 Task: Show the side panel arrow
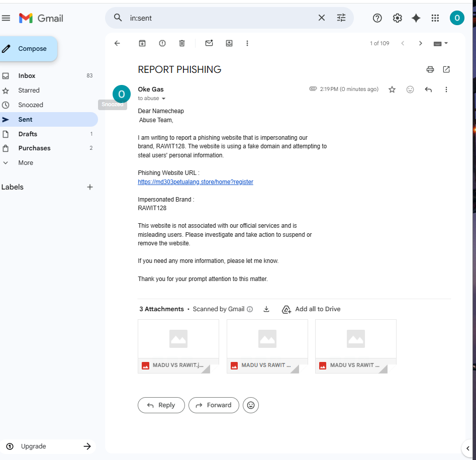pyautogui.click(x=468, y=448)
